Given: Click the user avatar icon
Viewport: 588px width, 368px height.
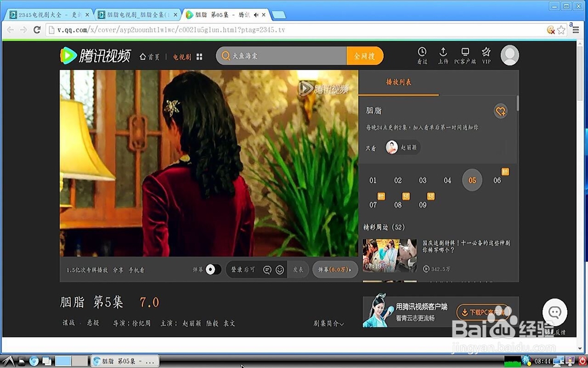Looking at the screenshot, I should [x=510, y=55].
